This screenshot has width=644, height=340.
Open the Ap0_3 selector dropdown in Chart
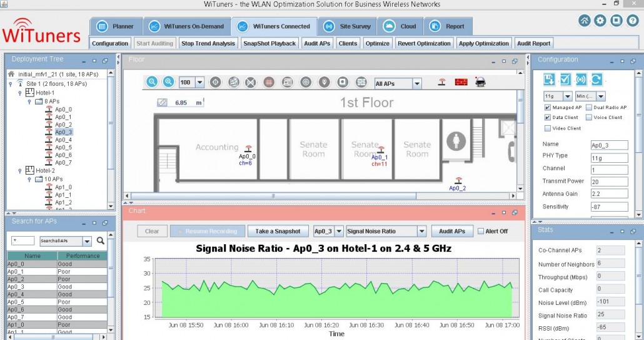(339, 231)
